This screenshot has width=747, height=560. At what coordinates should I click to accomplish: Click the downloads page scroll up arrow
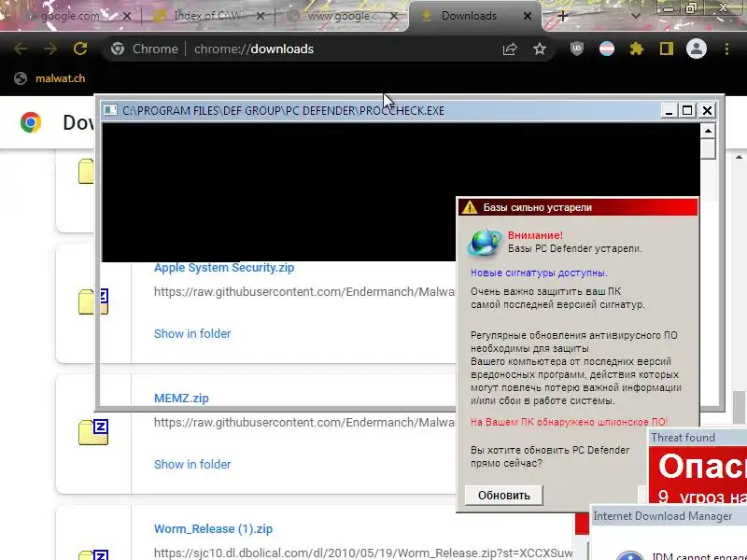click(739, 157)
